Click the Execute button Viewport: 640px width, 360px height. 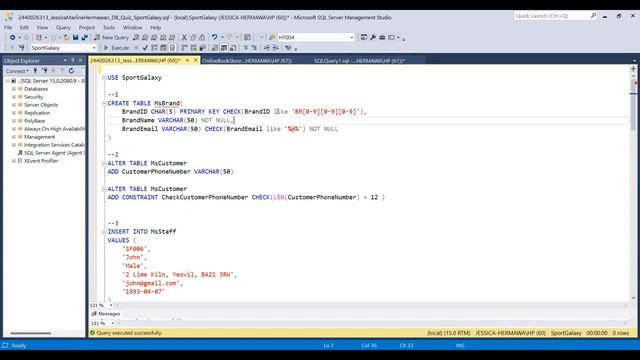[x=116, y=48]
